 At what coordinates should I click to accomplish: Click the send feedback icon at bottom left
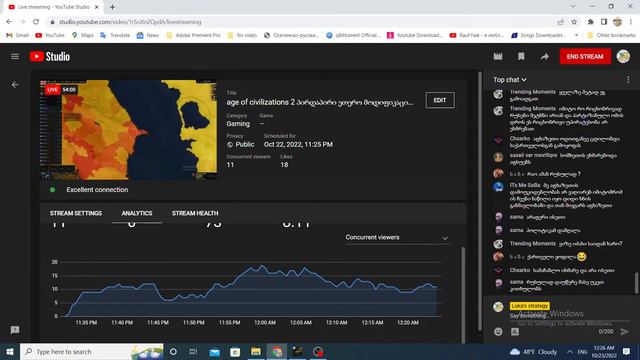coord(15,330)
